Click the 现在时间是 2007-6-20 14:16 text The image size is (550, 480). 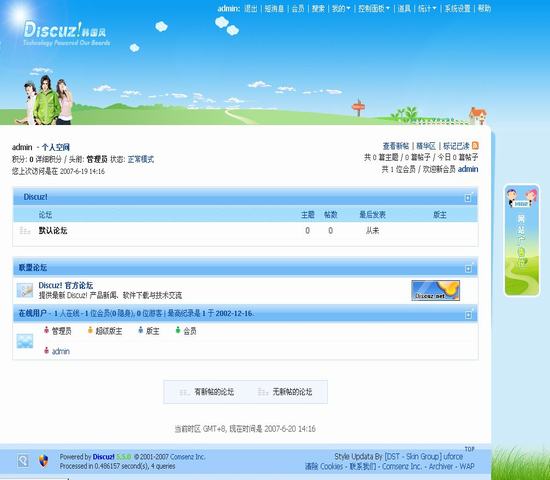(x=273, y=429)
